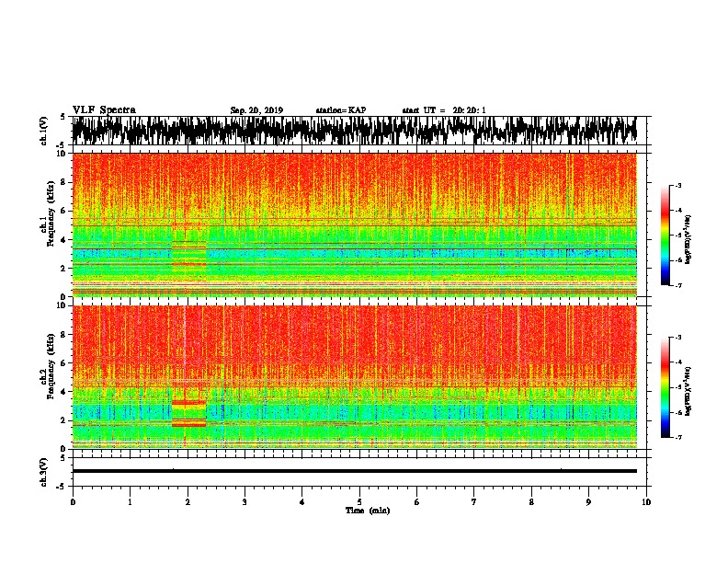Click the time axis tick label '9'
This screenshot has width=728, height=563.
588,502
